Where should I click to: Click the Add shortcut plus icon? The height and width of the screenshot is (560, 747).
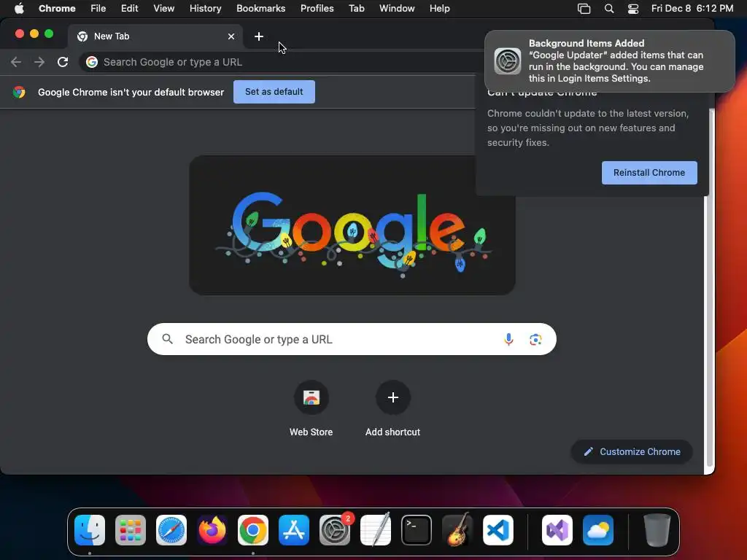(x=393, y=397)
